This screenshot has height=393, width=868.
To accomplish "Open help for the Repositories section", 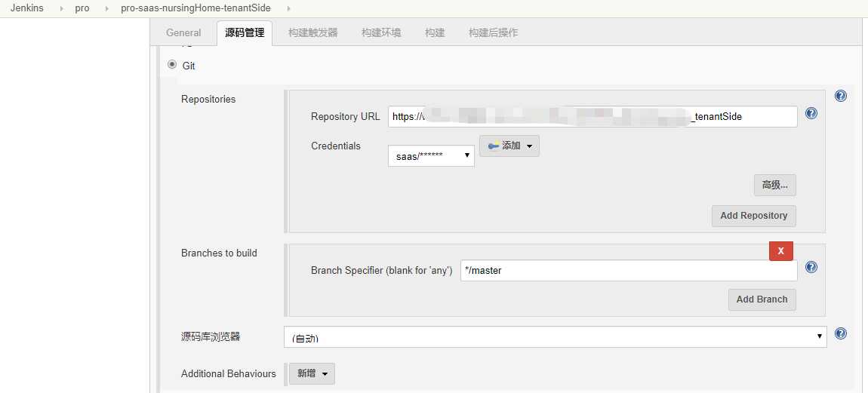I will click(840, 96).
